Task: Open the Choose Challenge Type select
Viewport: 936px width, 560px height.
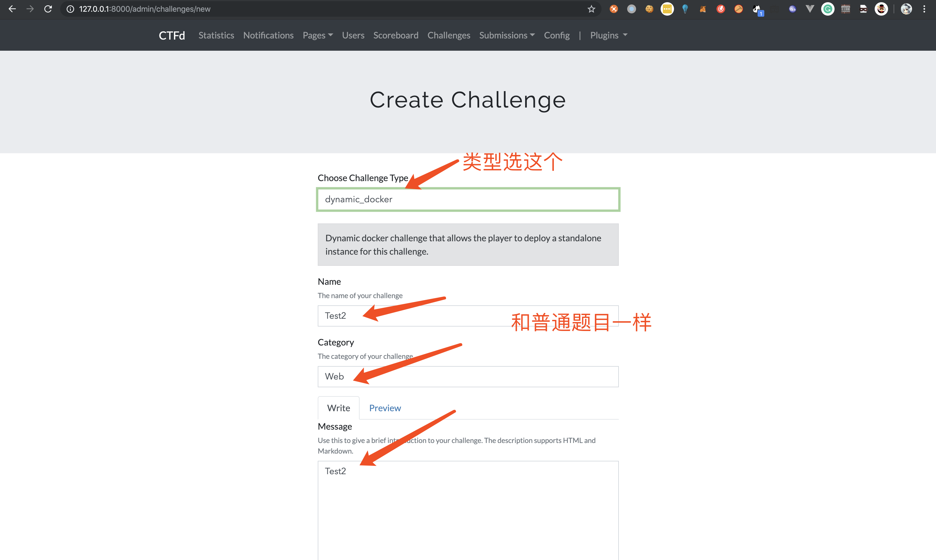Action: (x=468, y=199)
